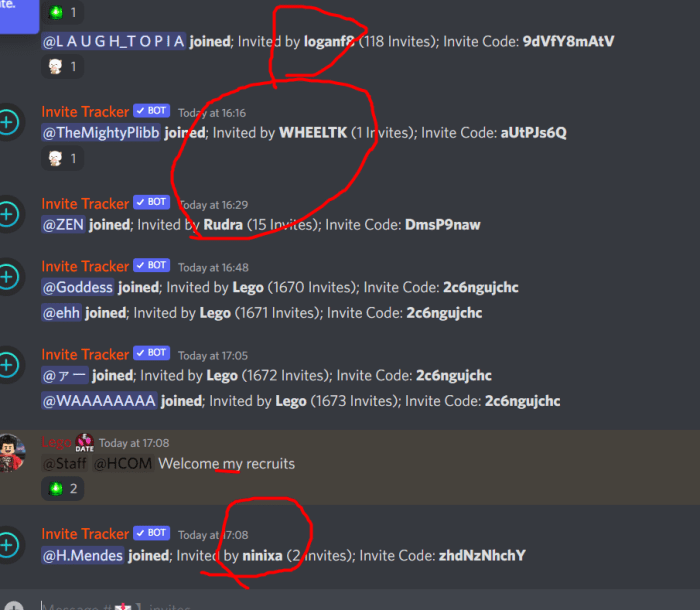The image size is (700, 610).
Task: Click the @Staff role mention
Action: coord(65,464)
